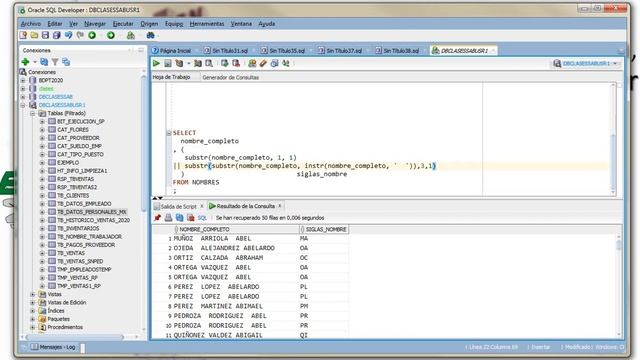Click the Autotrace icon in worksheet toolbar
This screenshot has width=640, height=360.
198,63
